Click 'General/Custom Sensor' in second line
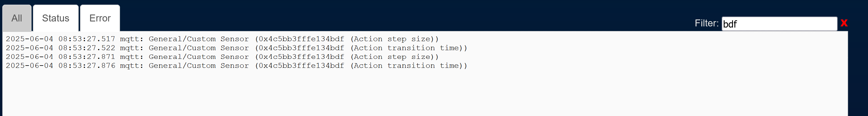The image size is (868, 116). 199,48
